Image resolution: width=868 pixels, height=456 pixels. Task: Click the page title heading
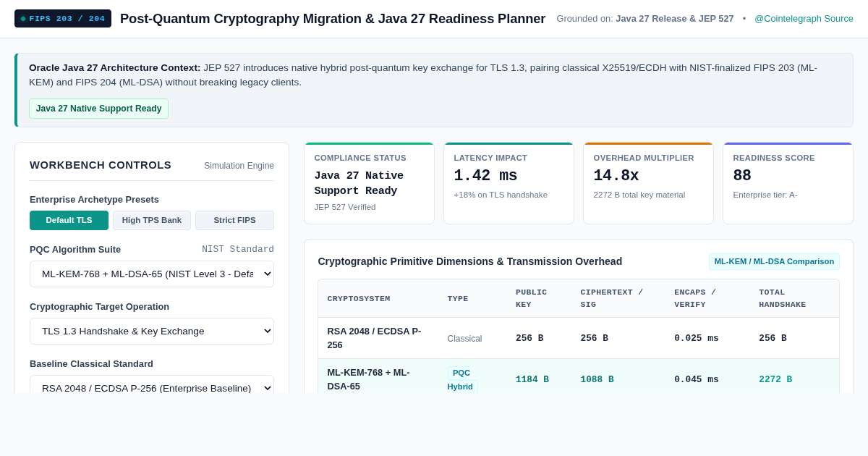[x=333, y=19]
